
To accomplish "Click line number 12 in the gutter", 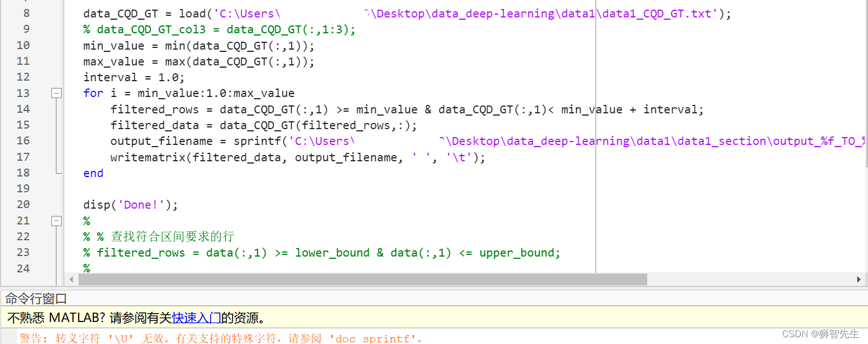I will [23, 77].
